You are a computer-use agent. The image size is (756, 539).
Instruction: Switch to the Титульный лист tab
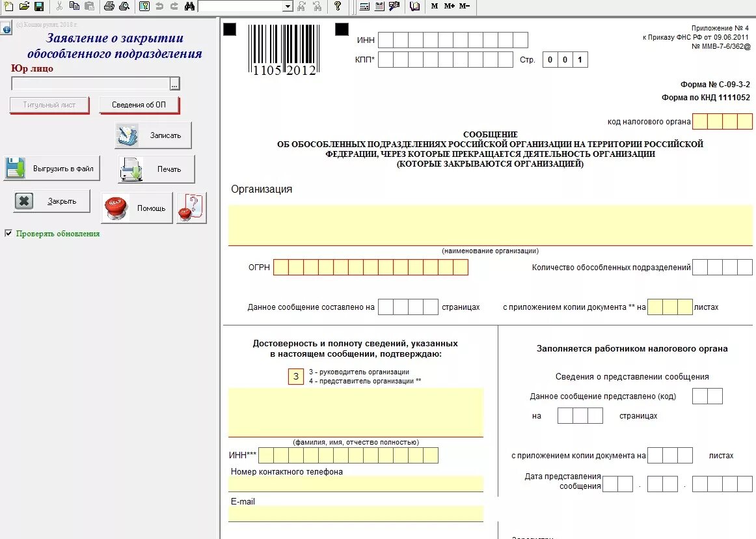pos(49,105)
